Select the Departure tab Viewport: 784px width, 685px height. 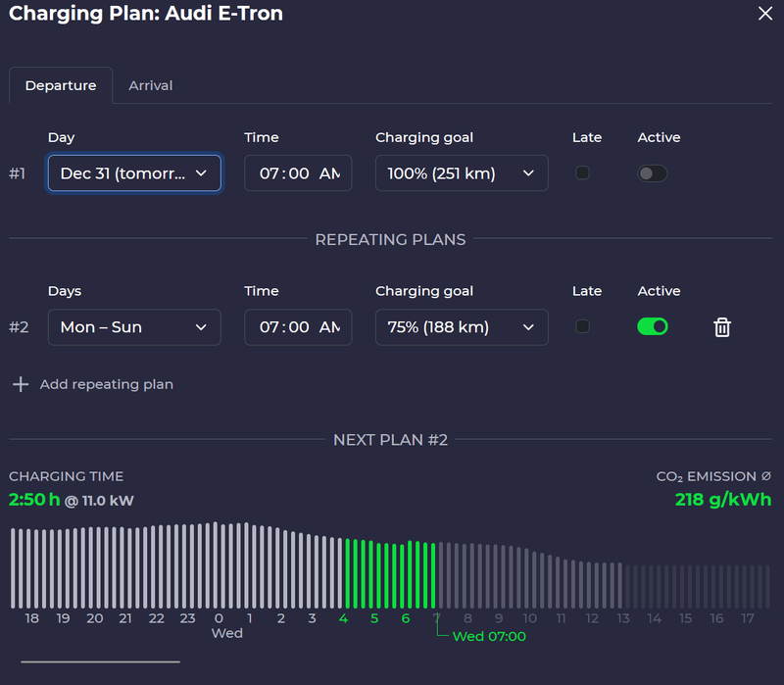click(61, 85)
